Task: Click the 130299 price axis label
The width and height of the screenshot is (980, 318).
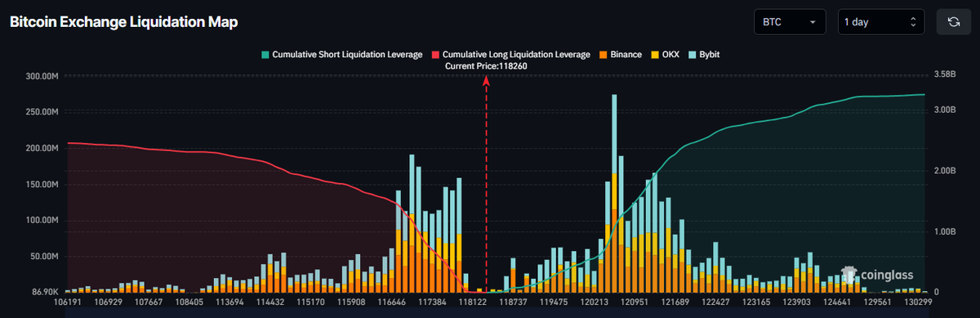Action: [x=918, y=302]
